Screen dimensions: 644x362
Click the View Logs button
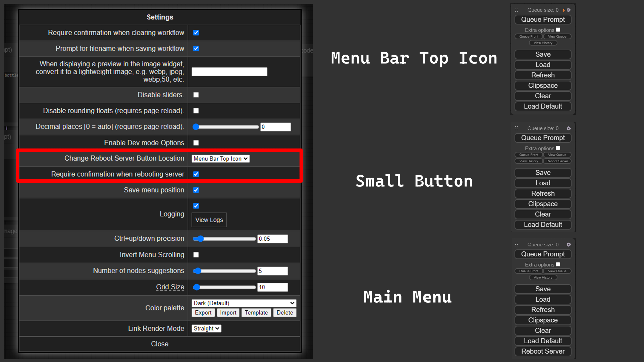pos(209,220)
